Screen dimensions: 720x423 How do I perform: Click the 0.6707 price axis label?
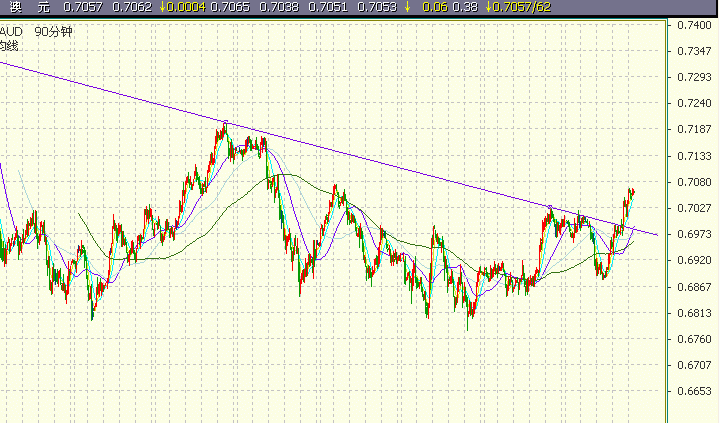[x=694, y=365]
